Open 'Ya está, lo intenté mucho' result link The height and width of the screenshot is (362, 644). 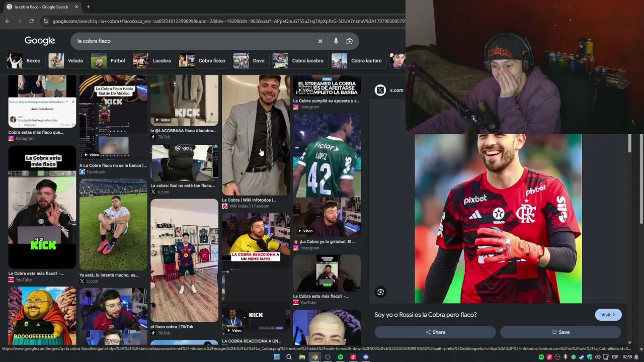click(x=109, y=275)
